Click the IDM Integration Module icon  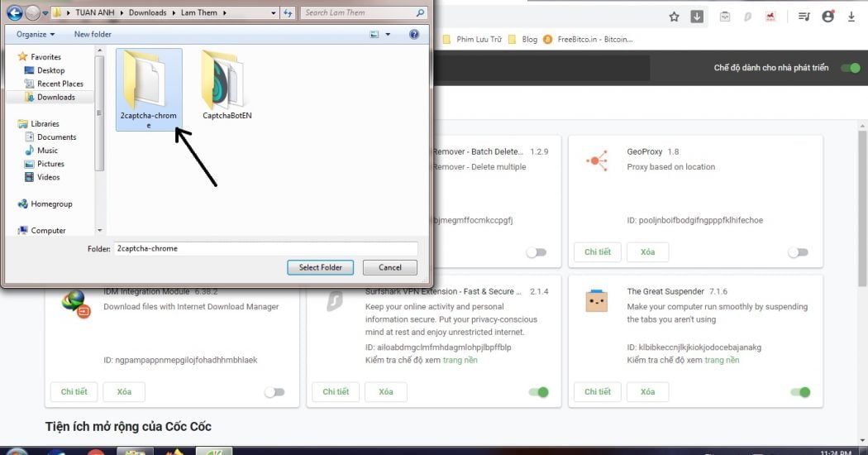76,304
